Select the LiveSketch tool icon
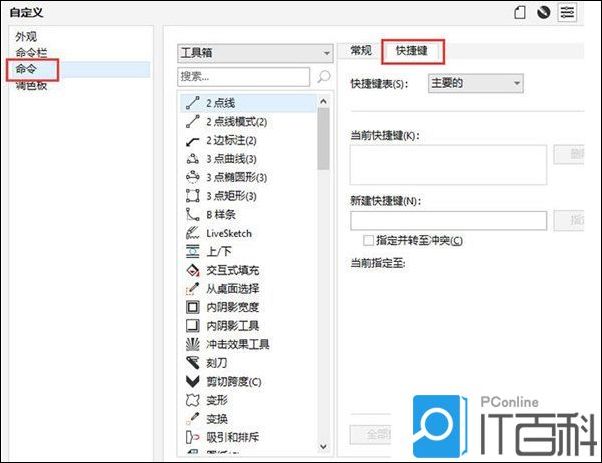The height and width of the screenshot is (463, 602). pos(192,233)
